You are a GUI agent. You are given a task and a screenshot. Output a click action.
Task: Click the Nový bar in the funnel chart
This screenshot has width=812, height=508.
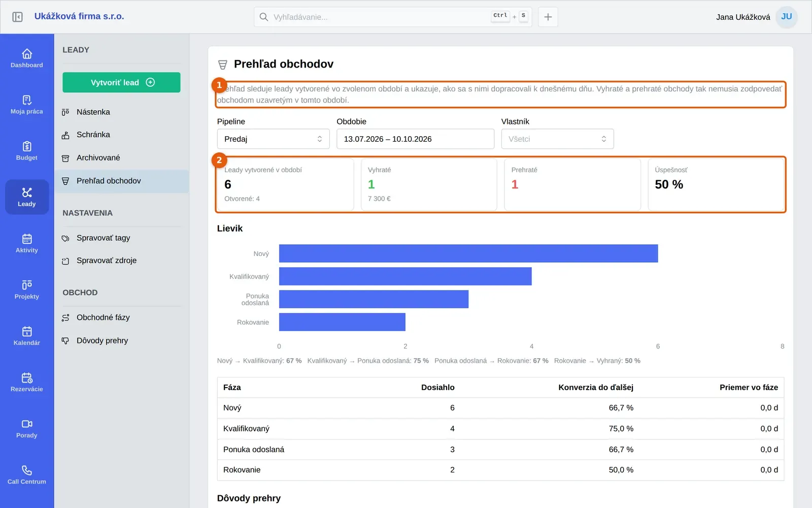(x=468, y=253)
